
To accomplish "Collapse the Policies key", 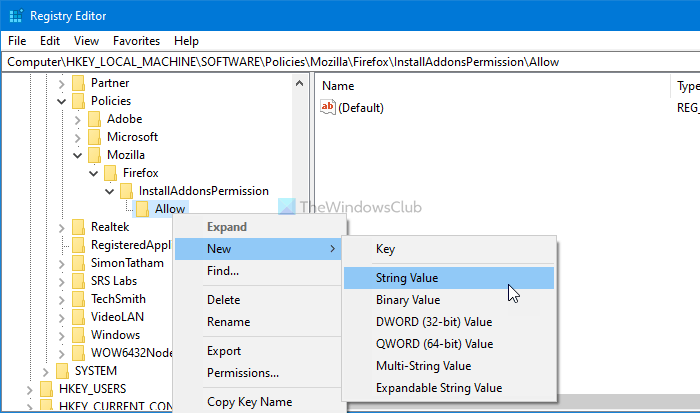I will pos(62,101).
